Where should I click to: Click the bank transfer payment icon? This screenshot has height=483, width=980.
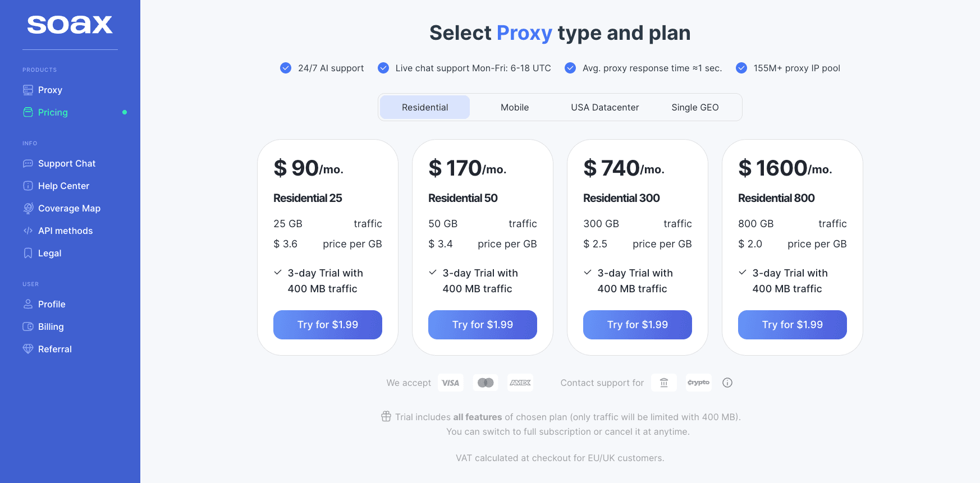[x=664, y=383]
